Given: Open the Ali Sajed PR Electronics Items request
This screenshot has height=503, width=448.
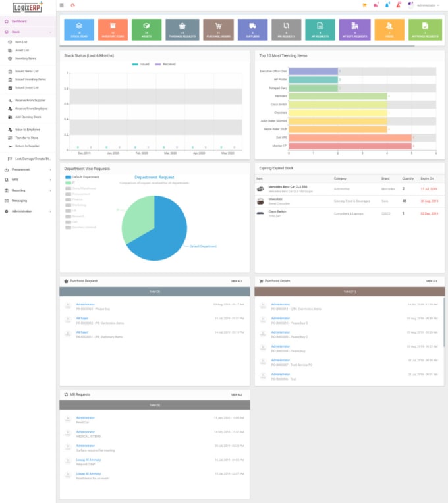Looking at the screenshot, I should tap(155, 321).
